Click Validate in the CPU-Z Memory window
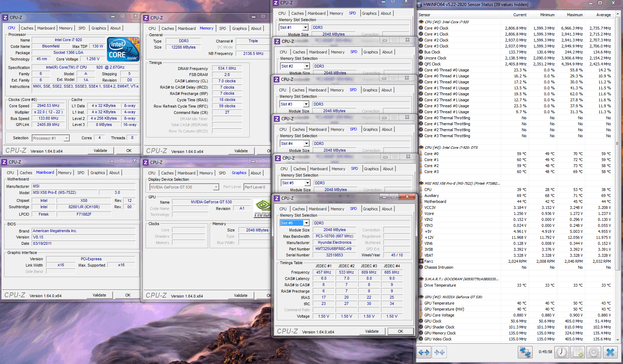Screen dimensions: 623x364 [241, 151]
